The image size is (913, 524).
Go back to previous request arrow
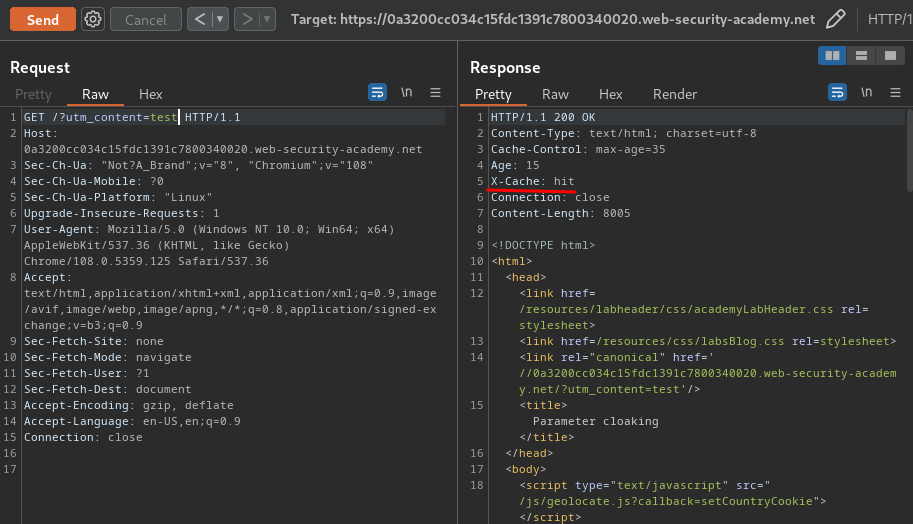point(200,19)
